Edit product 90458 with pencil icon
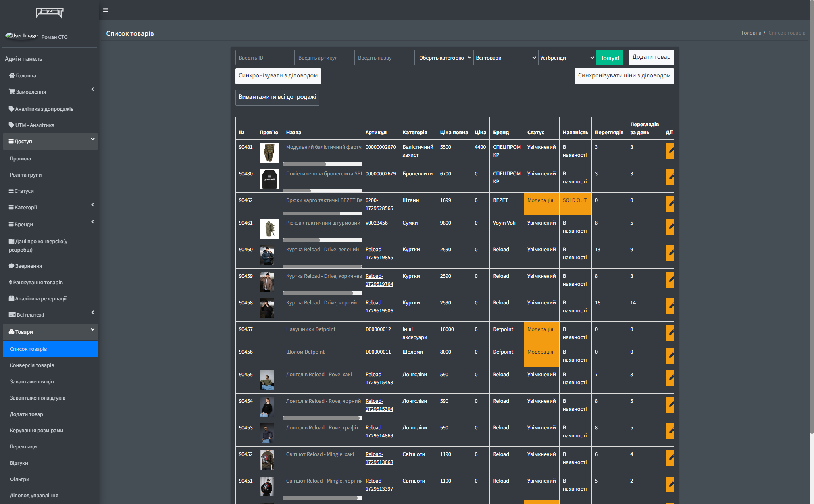814x504 pixels. point(670,306)
